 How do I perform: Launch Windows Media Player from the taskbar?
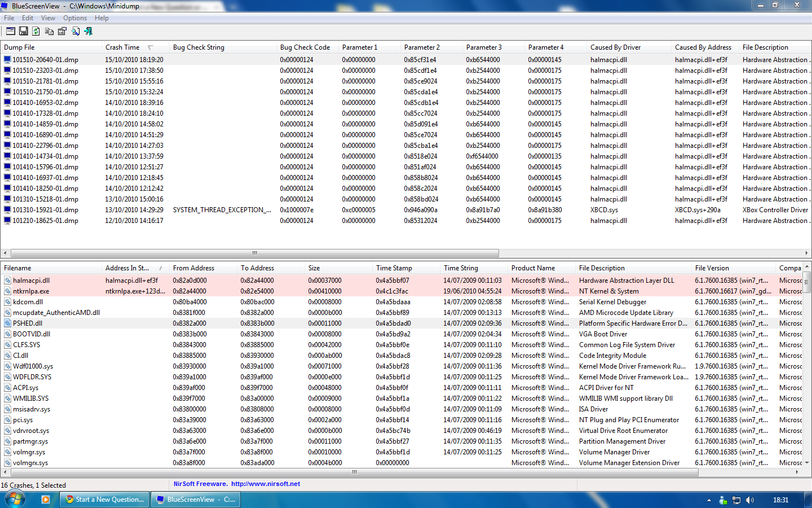point(46,499)
